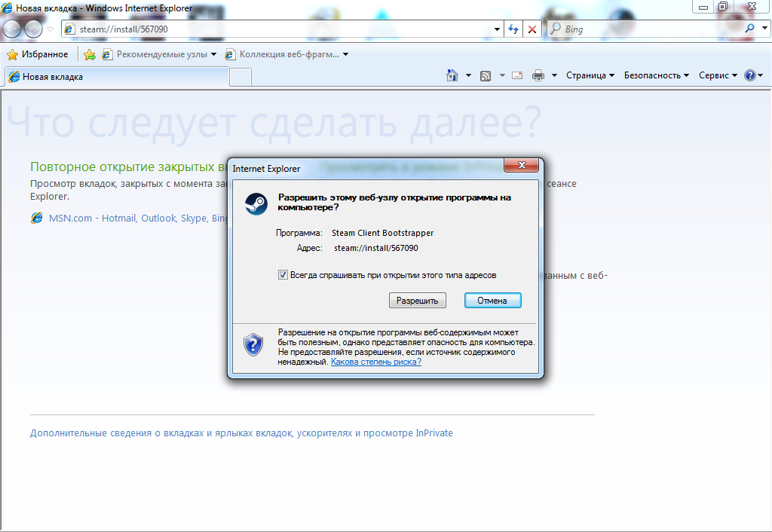Click the Read mail envelope icon
Viewport: 772px width, 532px height.
click(517, 75)
